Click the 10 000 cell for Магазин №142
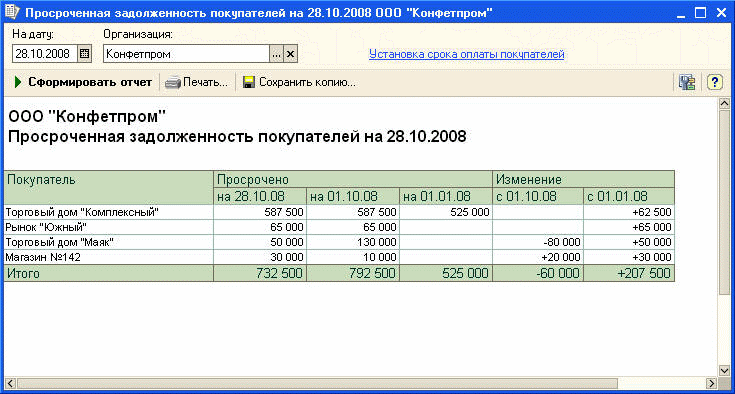This screenshot has width=735, height=394. click(353, 257)
